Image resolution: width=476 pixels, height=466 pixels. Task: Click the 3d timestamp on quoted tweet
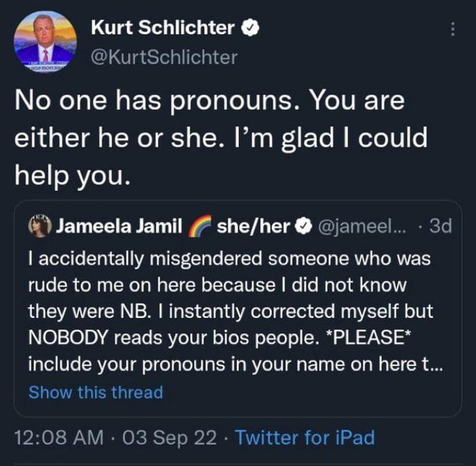pos(440,226)
